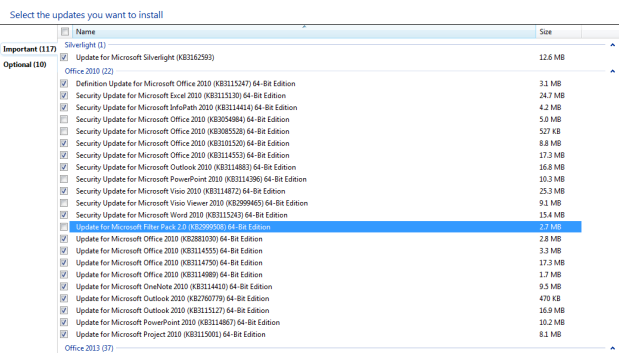Click the 24.7 MB size of Excel update

tap(552, 95)
